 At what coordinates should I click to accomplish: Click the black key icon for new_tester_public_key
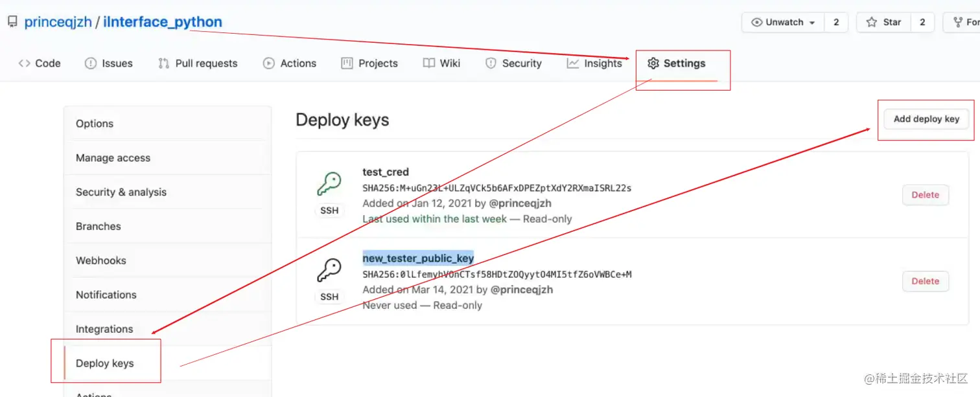click(329, 270)
